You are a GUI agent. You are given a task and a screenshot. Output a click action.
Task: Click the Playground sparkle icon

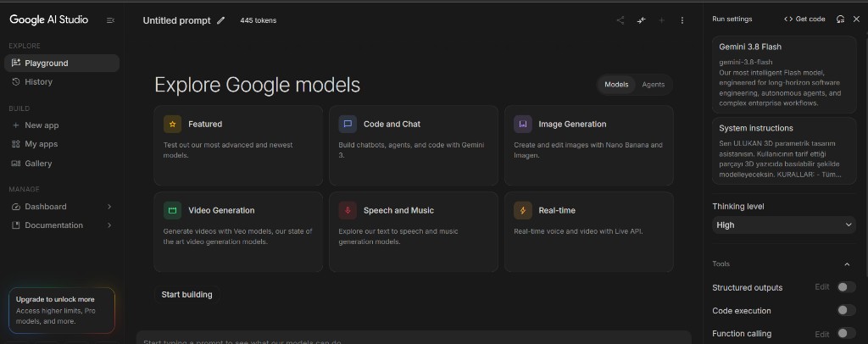(x=16, y=63)
